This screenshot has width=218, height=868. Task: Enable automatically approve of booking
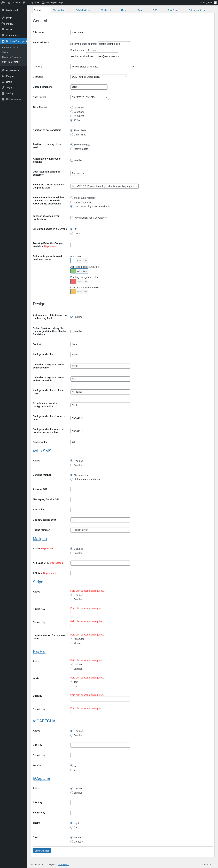(72, 160)
